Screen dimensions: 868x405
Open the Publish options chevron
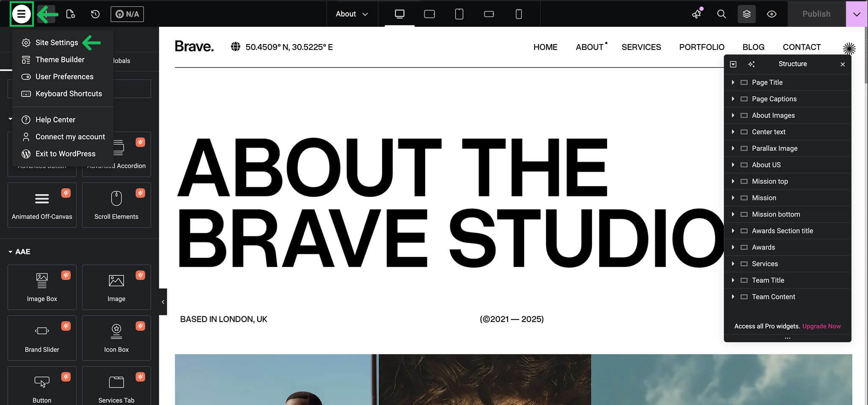point(857,14)
